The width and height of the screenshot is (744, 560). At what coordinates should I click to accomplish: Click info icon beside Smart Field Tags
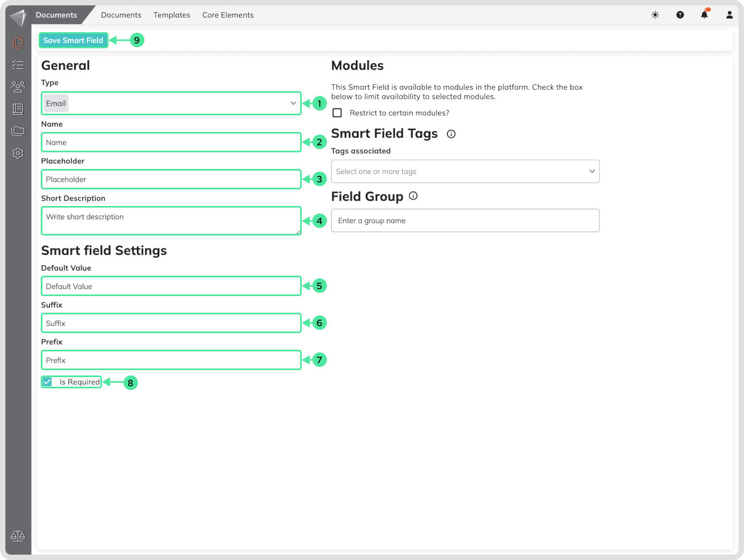451,134
